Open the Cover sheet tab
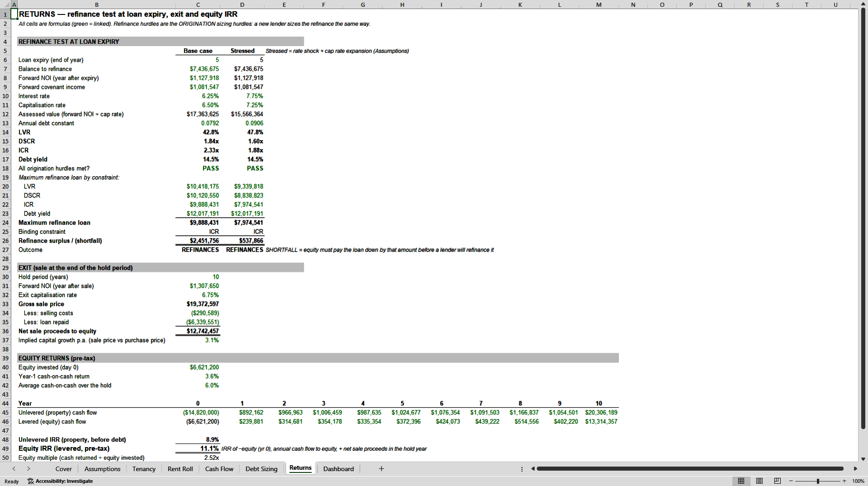The image size is (868, 486). point(63,469)
